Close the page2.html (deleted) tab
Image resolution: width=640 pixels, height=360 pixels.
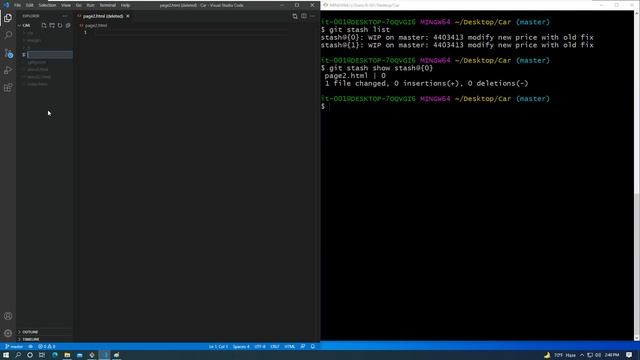[x=128, y=16]
